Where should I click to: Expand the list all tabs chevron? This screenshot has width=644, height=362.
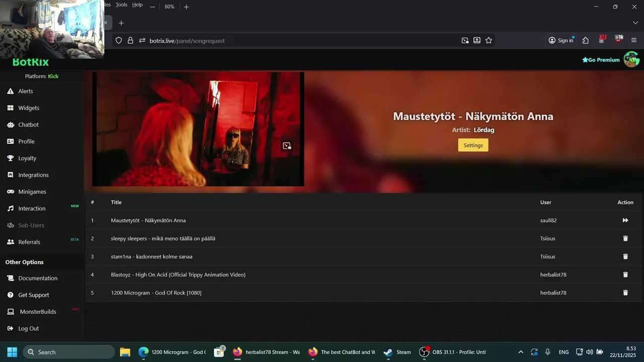635,23
